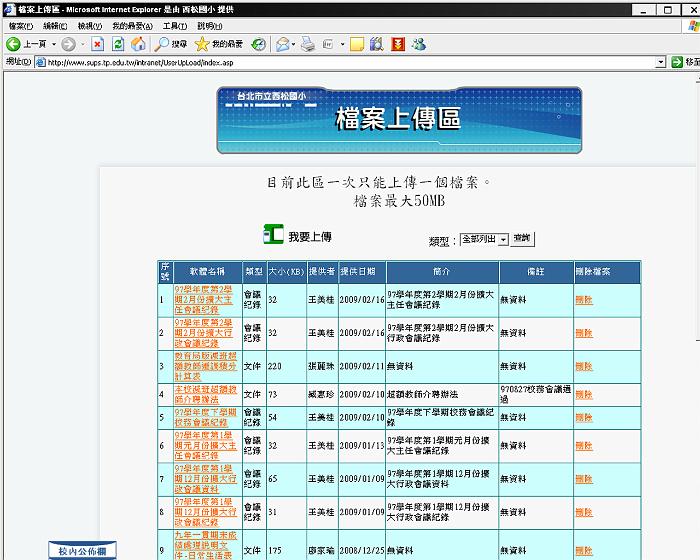700x560 pixels.
Task: Click the Windows flag logo icon
Action: point(693,26)
